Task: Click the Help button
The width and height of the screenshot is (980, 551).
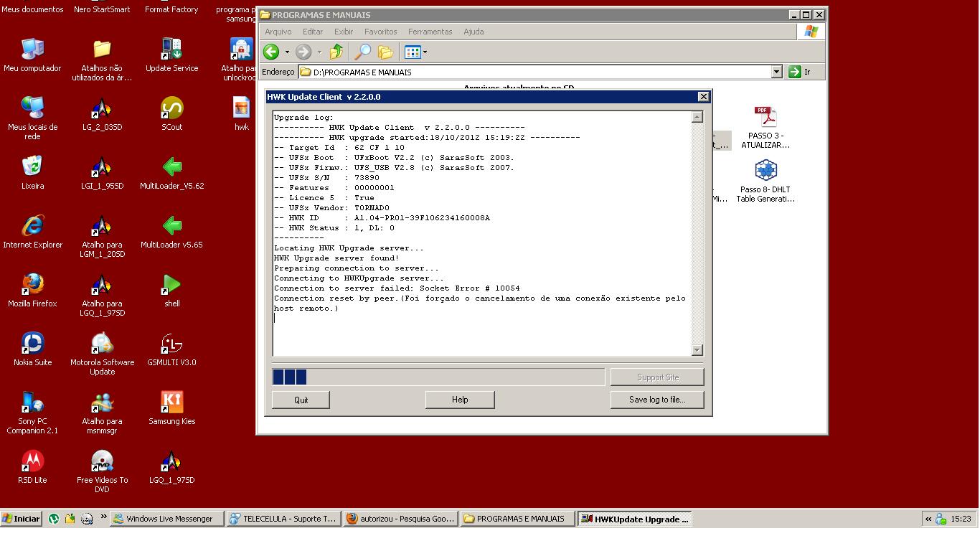Action: (x=460, y=400)
